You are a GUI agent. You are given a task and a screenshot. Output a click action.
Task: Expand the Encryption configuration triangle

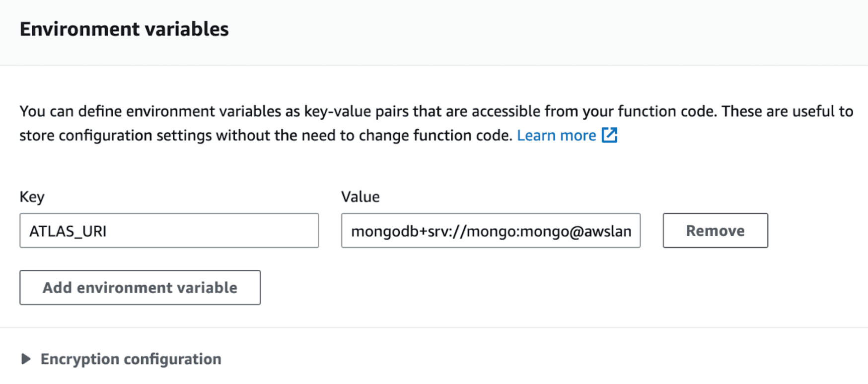coord(26,359)
